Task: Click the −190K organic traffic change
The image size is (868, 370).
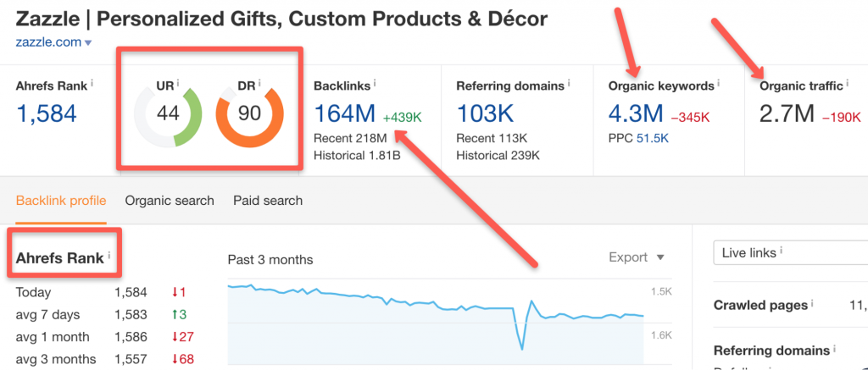Action: [x=841, y=117]
